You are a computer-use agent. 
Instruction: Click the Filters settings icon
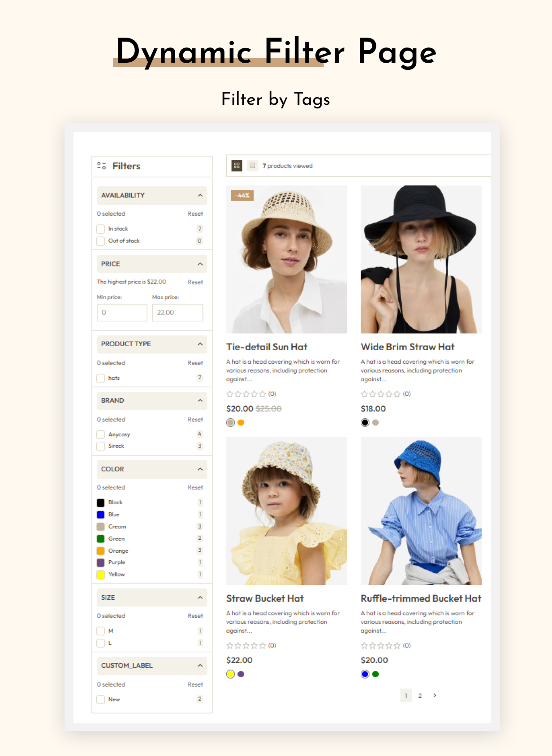tap(102, 166)
